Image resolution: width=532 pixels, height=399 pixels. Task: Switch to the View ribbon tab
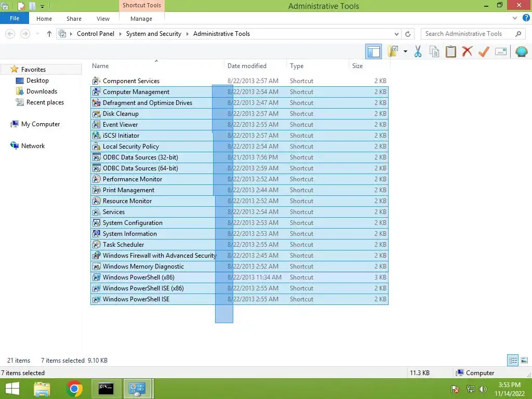(103, 19)
